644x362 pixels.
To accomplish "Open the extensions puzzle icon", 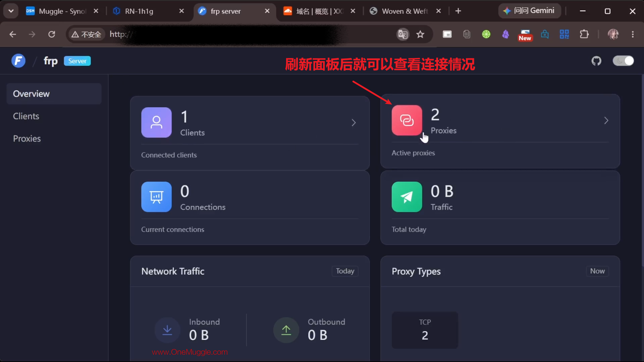I will (x=584, y=34).
